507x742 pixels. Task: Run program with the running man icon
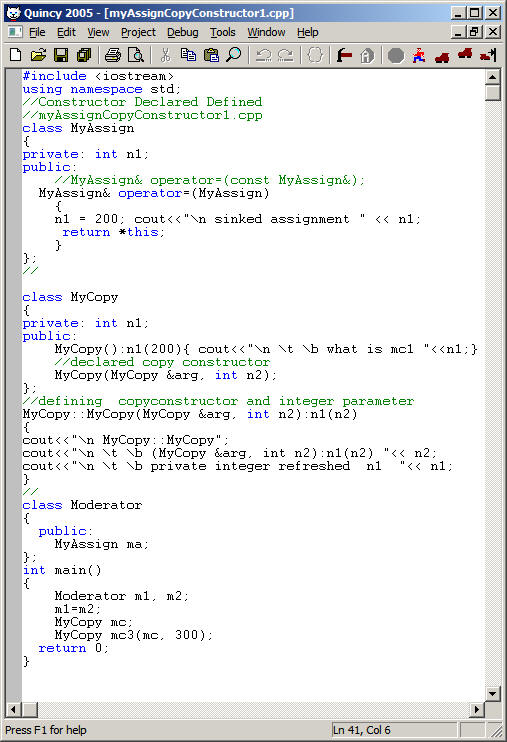point(418,55)
